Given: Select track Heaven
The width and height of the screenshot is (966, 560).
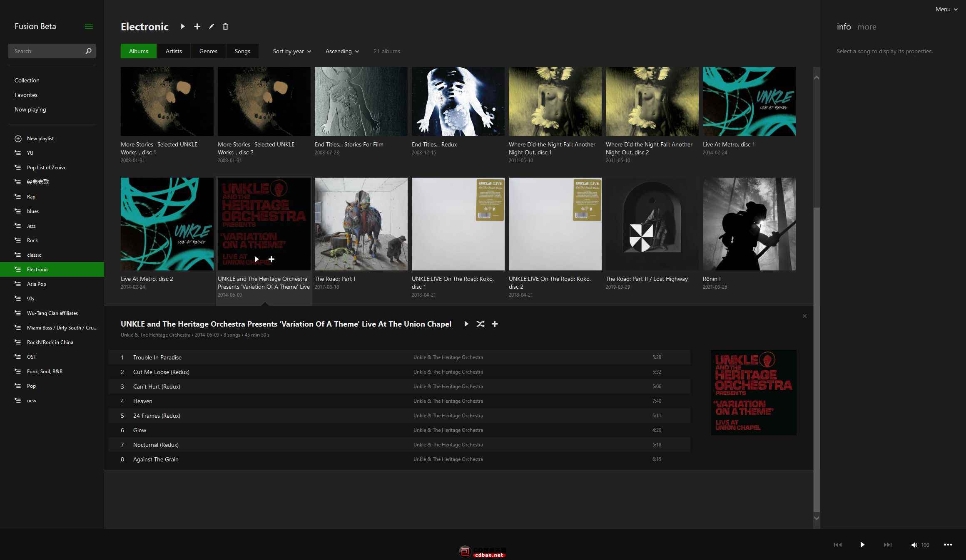Looking at the screenshot, I should (x=399, y=401).
